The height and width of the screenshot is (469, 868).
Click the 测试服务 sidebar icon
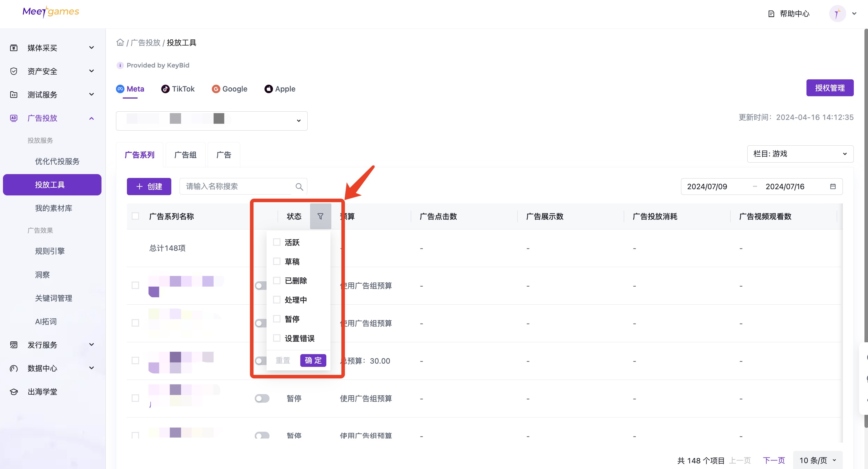coord(14,95)
